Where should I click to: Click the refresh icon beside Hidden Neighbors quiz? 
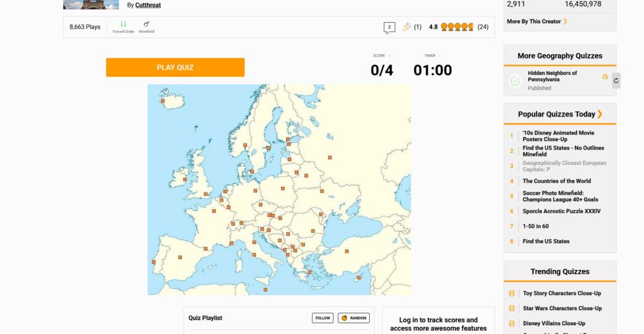tap(616, 81)
